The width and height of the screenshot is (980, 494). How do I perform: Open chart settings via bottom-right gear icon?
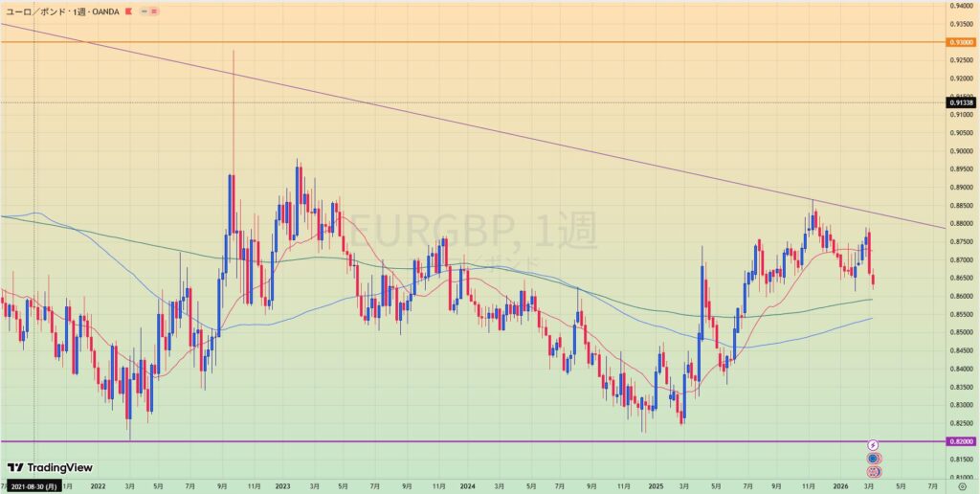(961, 486)
